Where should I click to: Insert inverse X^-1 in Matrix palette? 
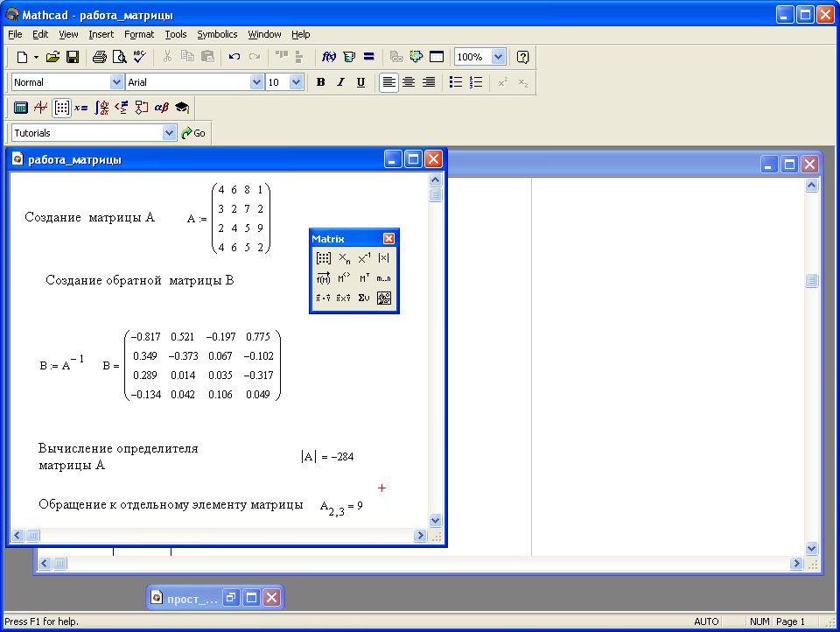pos(364,258)
